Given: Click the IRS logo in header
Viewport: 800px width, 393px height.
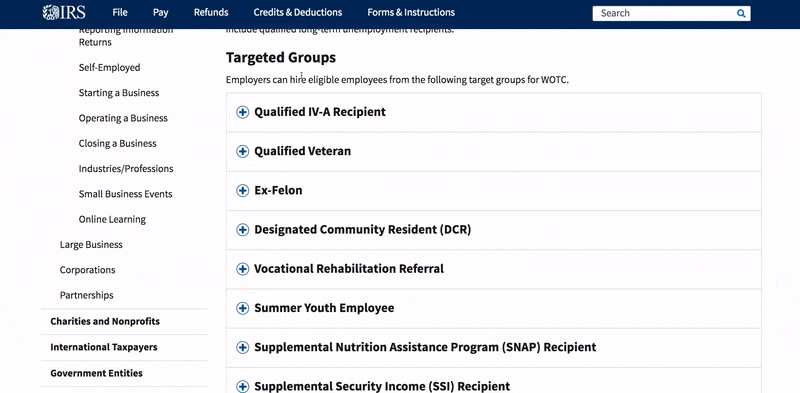Looking at the screenshot, I should coord(64,12).
